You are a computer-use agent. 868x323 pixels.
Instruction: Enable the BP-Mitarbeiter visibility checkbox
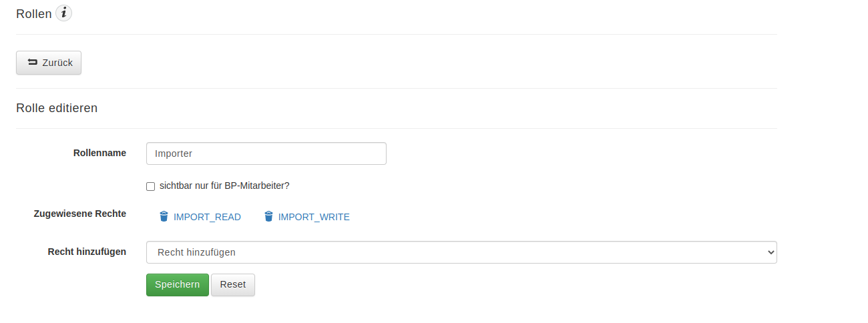coord(150,186)
